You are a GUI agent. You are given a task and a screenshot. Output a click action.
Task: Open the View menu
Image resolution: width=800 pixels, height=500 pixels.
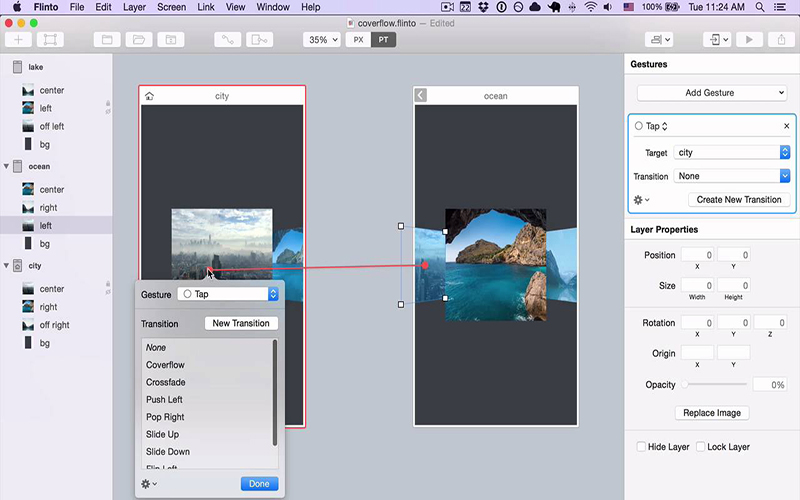[235, 7]
